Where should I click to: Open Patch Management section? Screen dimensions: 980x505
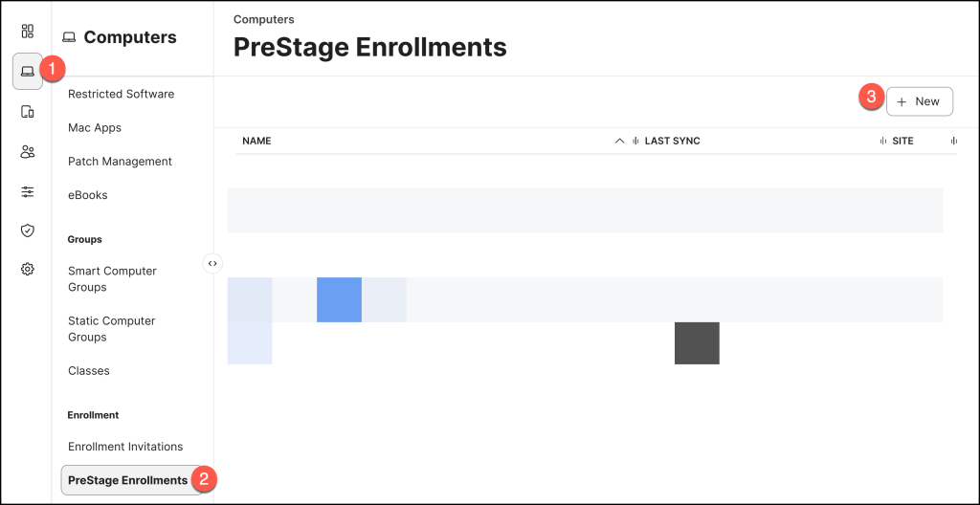(x=120, y=162)
